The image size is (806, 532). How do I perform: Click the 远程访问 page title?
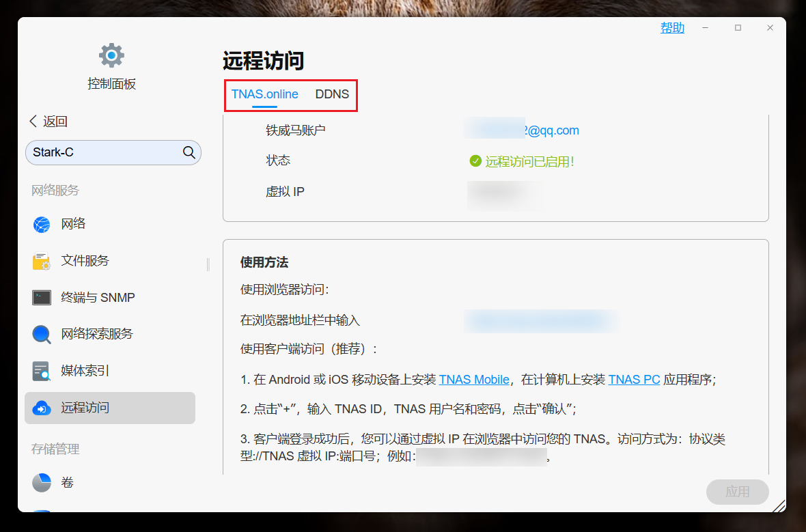pyautogui.click(x=263, y=61)
